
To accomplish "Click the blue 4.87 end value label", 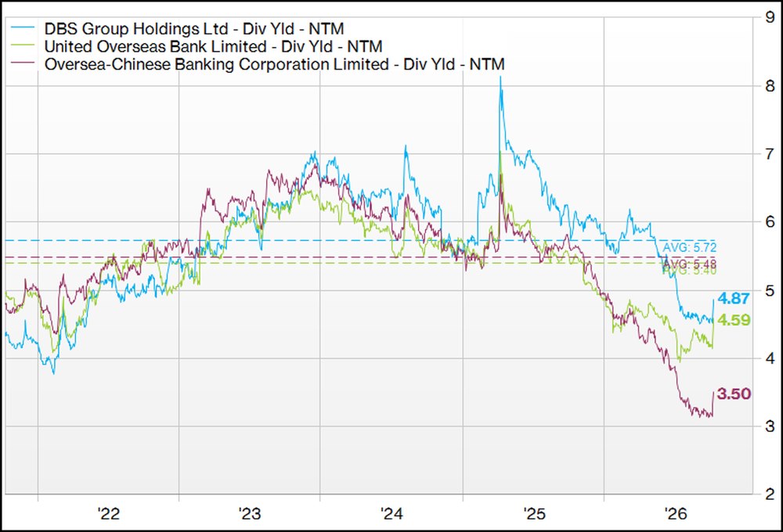I will [x=734, y=298].
